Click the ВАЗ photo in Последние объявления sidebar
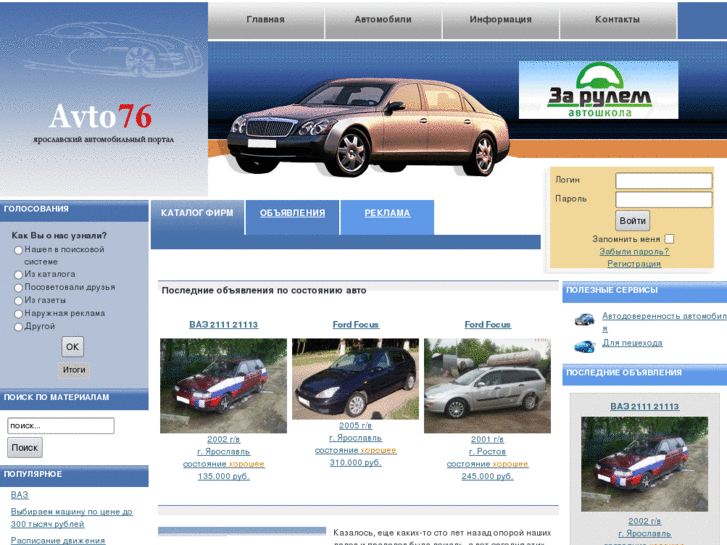The width and height of the screenshot is (727, 545). pyautogui.click(x=644, y=464)
